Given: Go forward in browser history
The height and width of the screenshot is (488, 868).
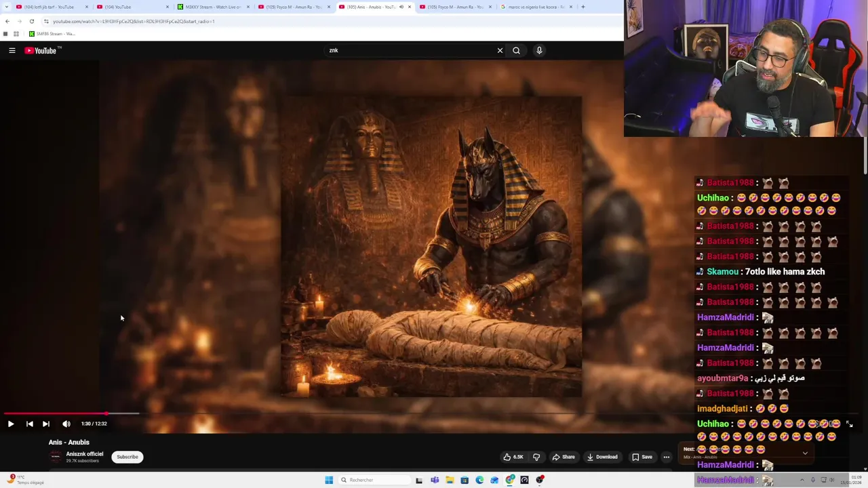Looking at the screenshot, I should pos(19,21).
